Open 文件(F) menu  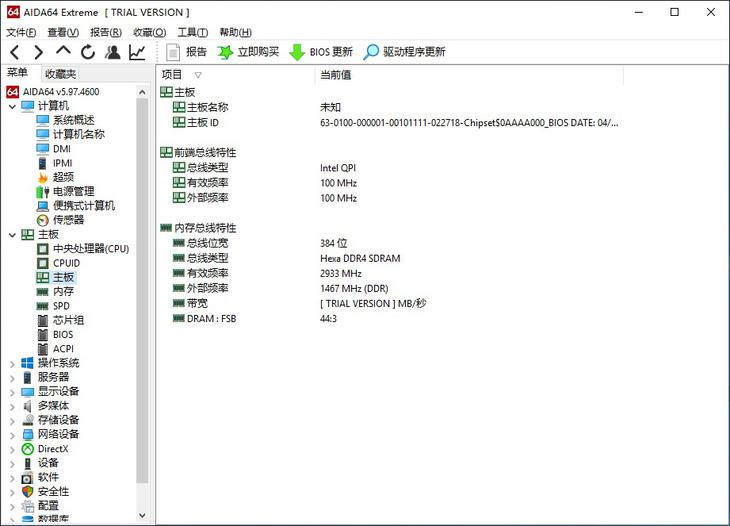[x=21, y=32]
